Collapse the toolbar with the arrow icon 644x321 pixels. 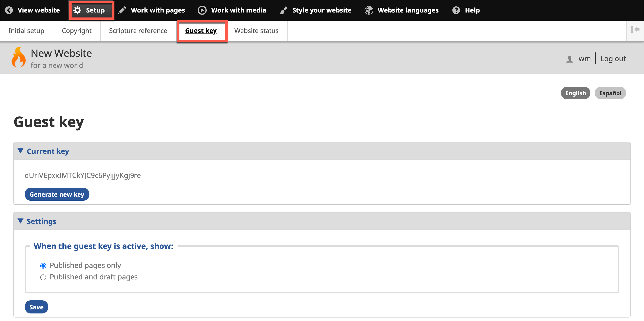(635, 30)
